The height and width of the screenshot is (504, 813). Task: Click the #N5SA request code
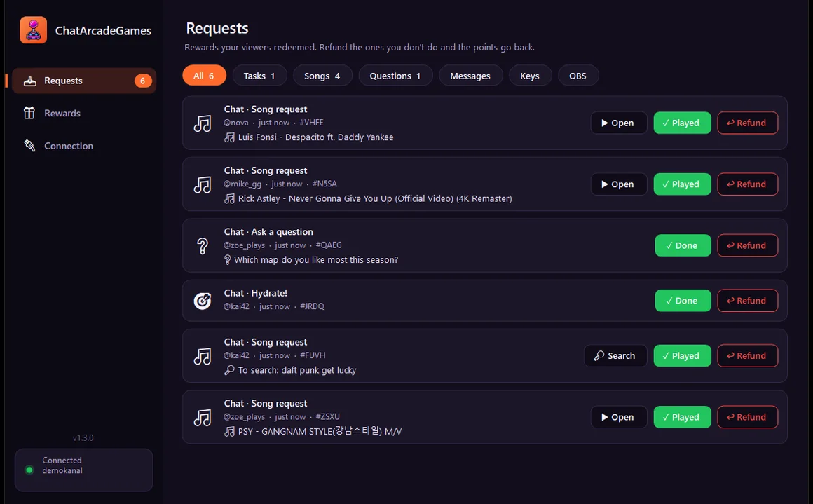click(324, 184)
